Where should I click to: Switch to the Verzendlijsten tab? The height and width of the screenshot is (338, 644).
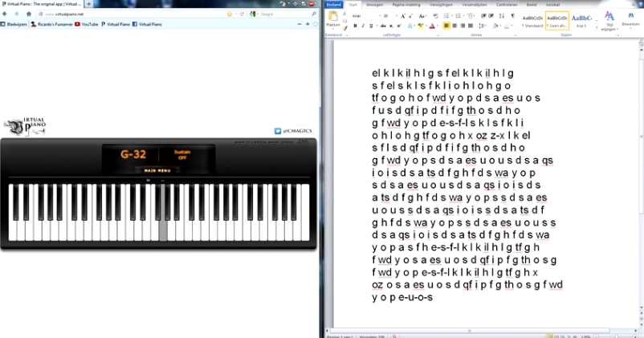(475, 5)
